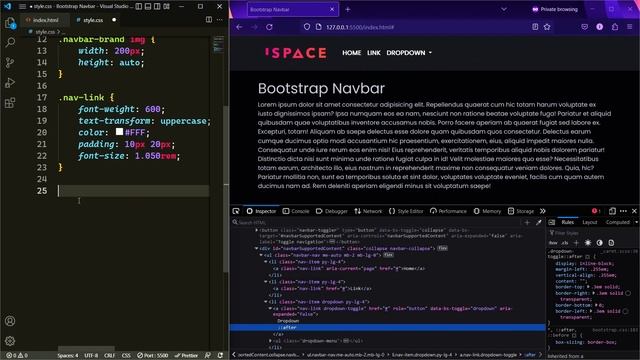Open the DROPDOWN nav menu on the page
The image size is (640, 360).
(409, 53)
